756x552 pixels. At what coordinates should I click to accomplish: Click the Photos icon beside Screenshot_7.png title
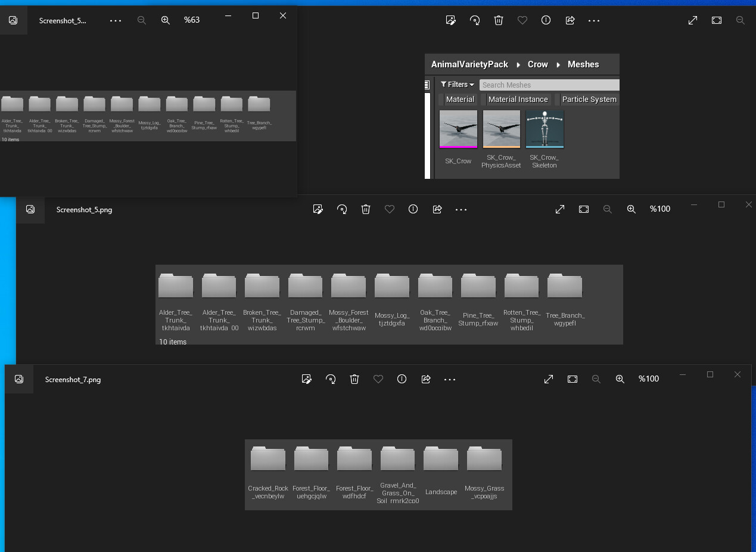(19, 379)
